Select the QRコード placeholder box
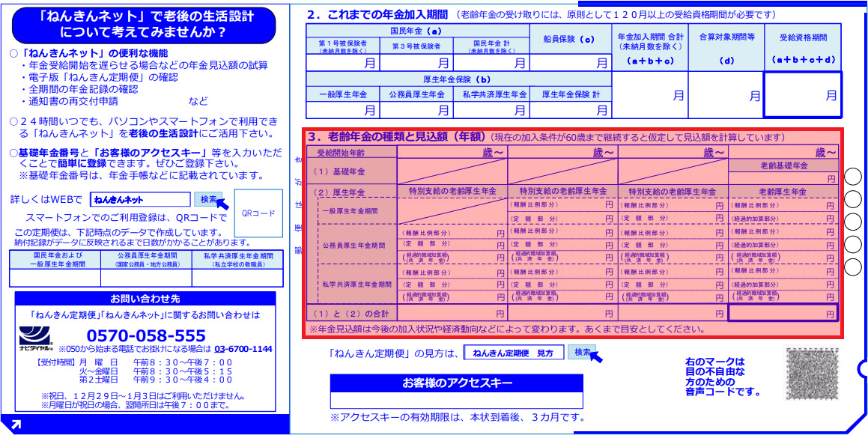 pos(258,213)
